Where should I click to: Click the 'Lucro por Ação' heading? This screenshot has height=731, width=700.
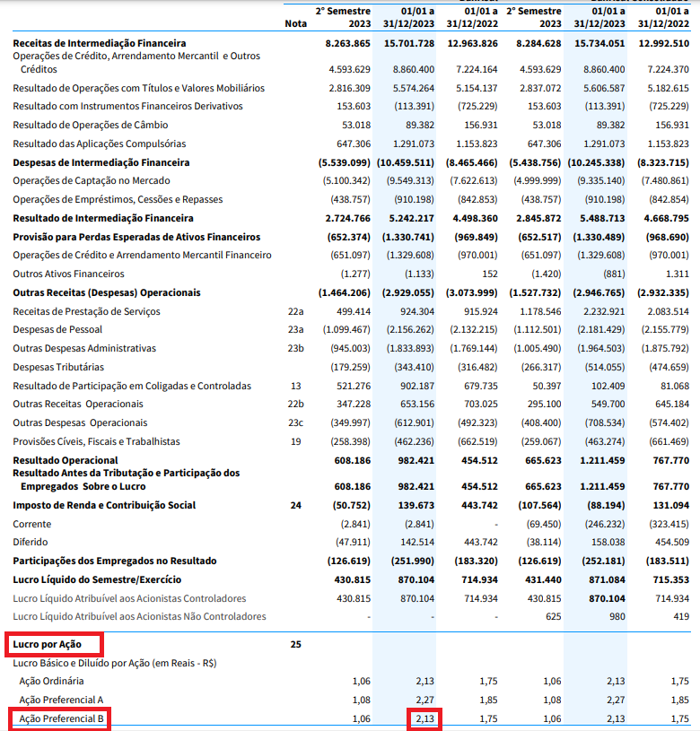[x=47, y=645]
